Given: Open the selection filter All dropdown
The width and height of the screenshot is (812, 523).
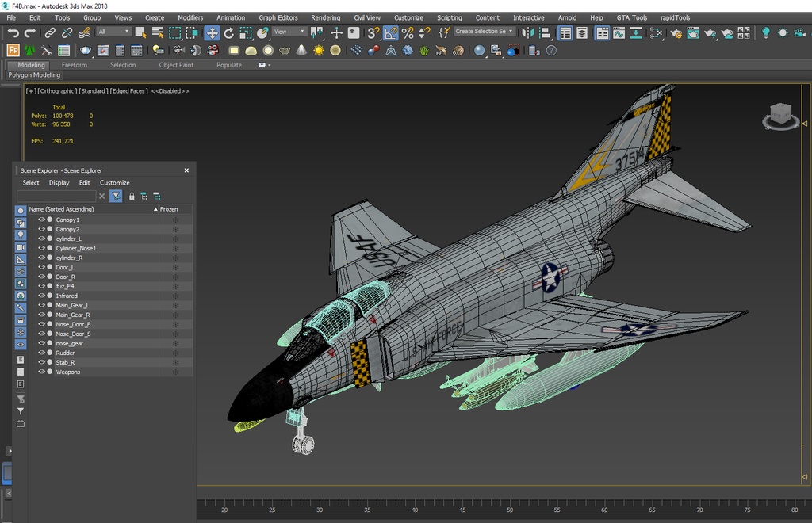Looking at the screenshot, I should click(x=113, y=32).
